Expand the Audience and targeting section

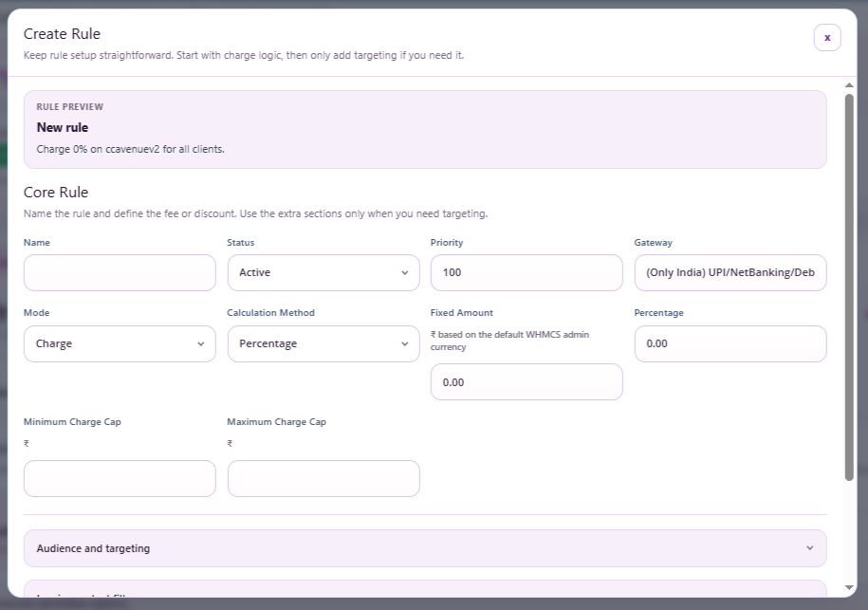point(425,548)
